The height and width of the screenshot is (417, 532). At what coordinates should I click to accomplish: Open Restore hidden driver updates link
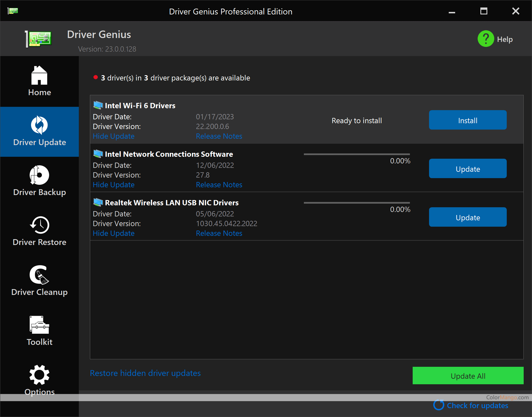click(145, 373)
